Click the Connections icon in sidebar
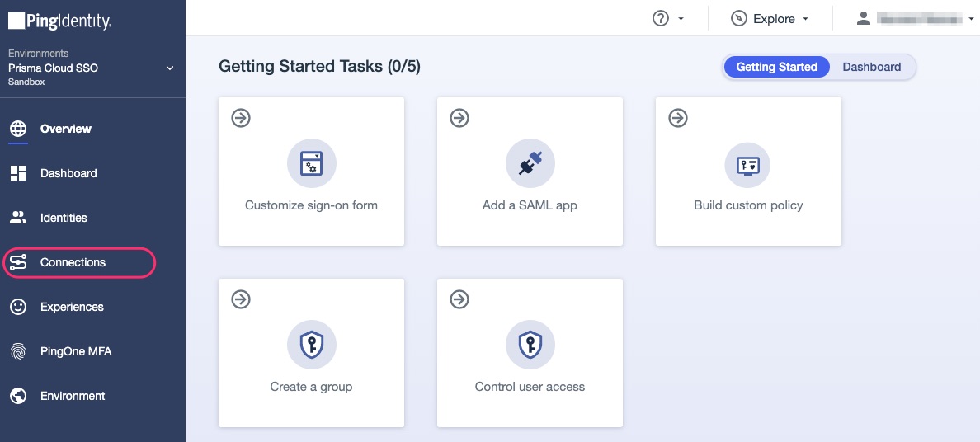Screen dimensions: 980x442 click(x=18, y=262)
